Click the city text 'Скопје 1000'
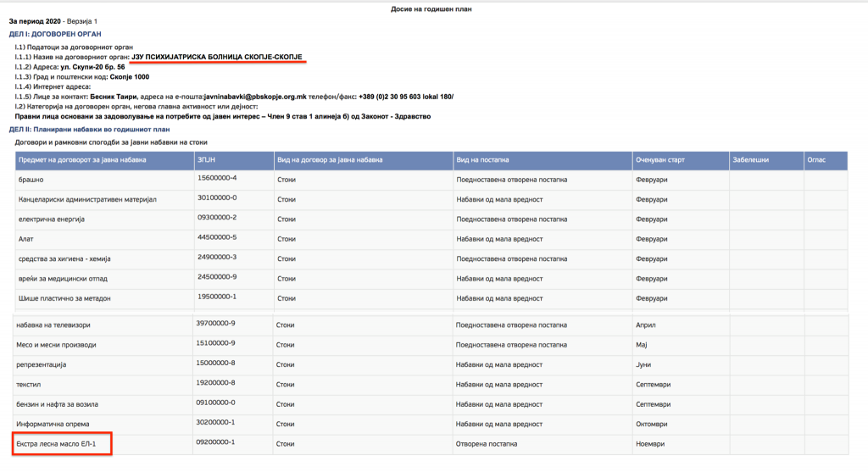The width and height of the screenshot is (868, 472). tap(130, 76)
